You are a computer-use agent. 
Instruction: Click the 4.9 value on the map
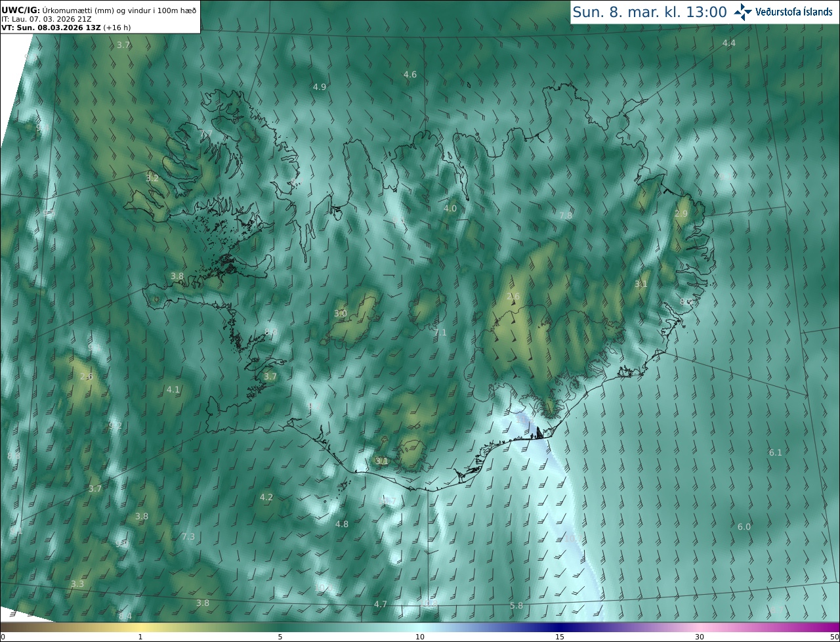(320, 87)
